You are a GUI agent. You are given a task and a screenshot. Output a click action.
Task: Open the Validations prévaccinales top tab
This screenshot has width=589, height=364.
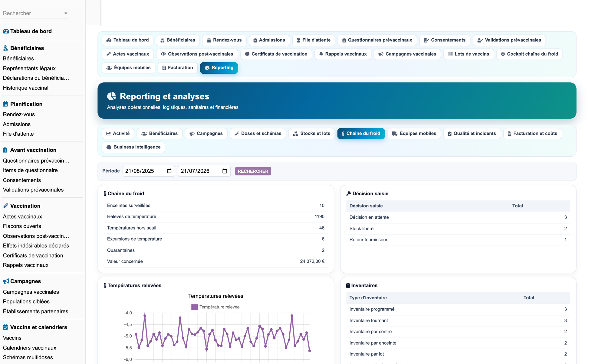pos(509,40)
